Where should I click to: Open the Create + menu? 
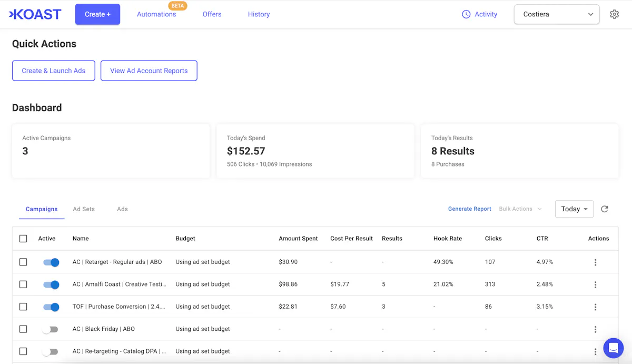pos(97,14)
